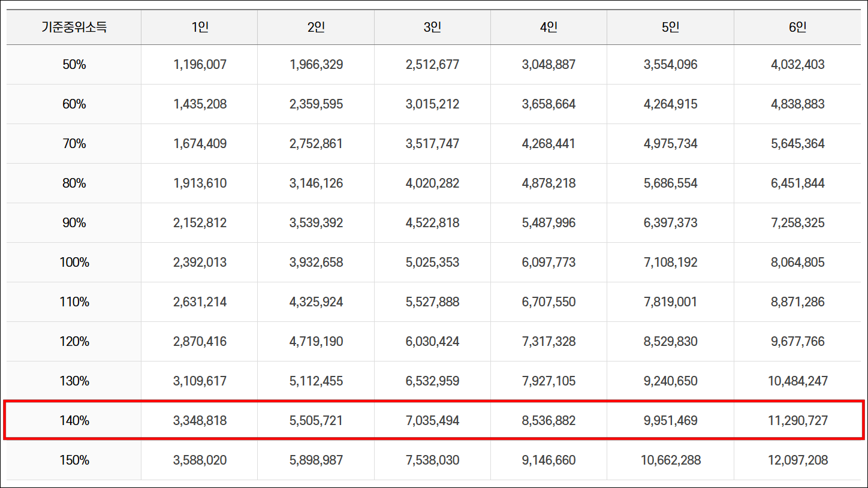Click the 기준중위소득 column header
Image resolution: width=868 pixels, height=488 pixels.
point(74,28)
